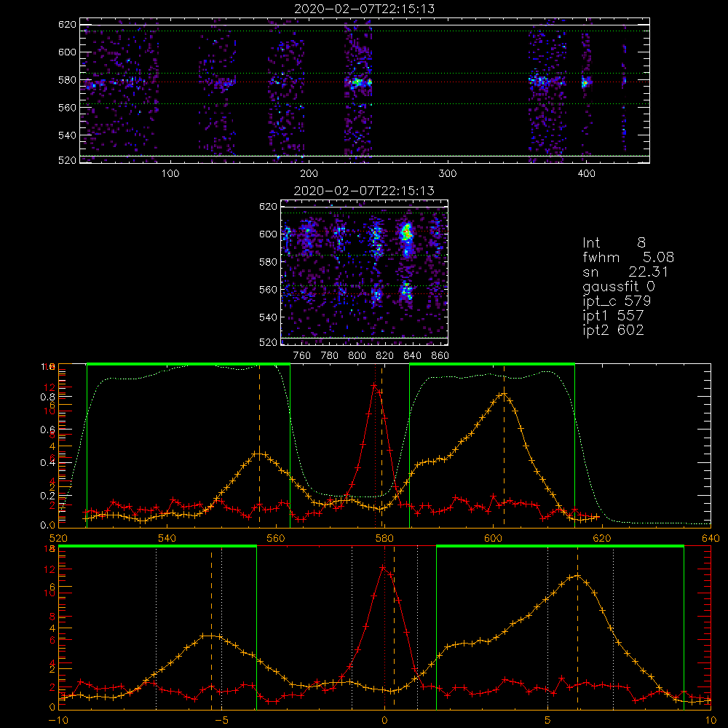728x728 pixels.
Task: Click the right thick green bar atop bottom plot
Action: pos(560,547)
